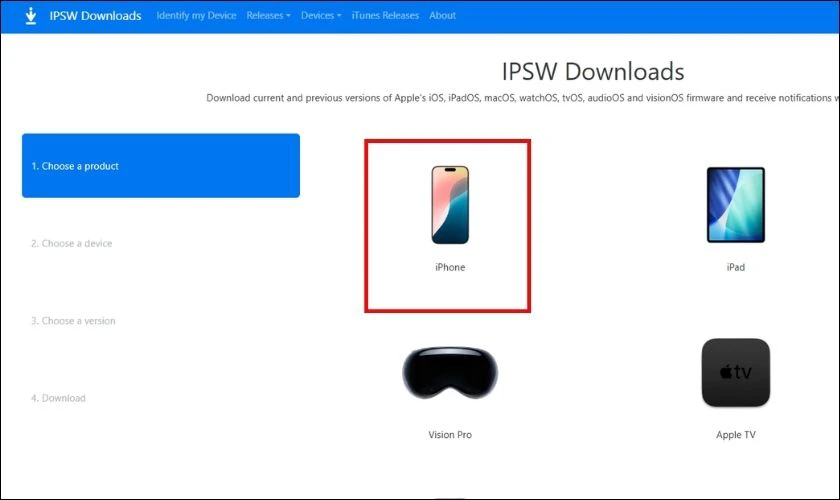Image resolution: width=840 pixels, height=500 pixels.
Task: Expand the Devices dropdown menu
Action: [x=321, y=16]
